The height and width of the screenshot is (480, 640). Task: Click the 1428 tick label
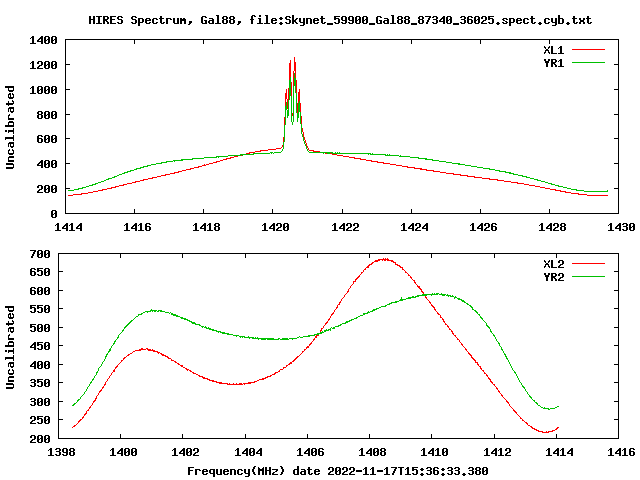(552, 227)
